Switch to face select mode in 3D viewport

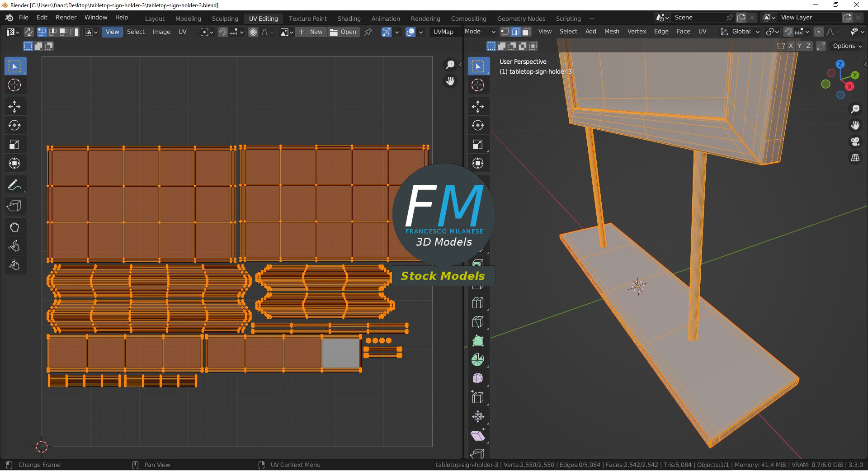click(x=526, y=32)
